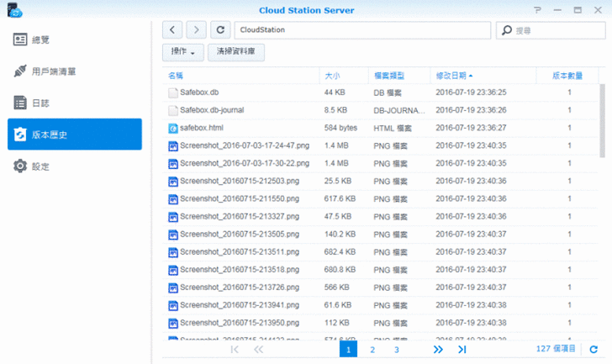This screenshot has height=364, width=612.
Task: Click the help question mark icon
Action: click(537, 9)
